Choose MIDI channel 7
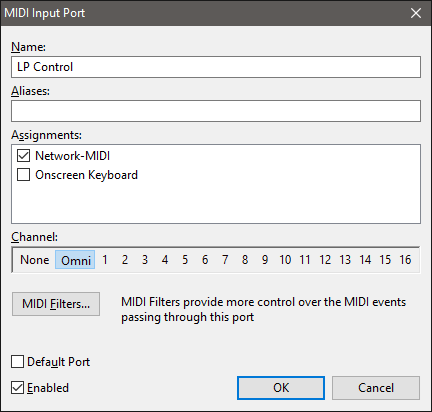 tap(225, 260)
